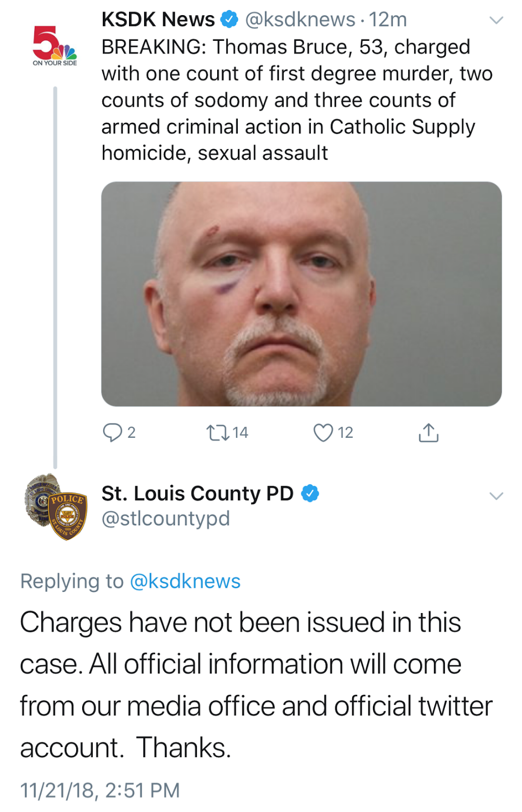Like the KSDK News tweet
This screenshot has height=812, width=522.
click(323, 433)
